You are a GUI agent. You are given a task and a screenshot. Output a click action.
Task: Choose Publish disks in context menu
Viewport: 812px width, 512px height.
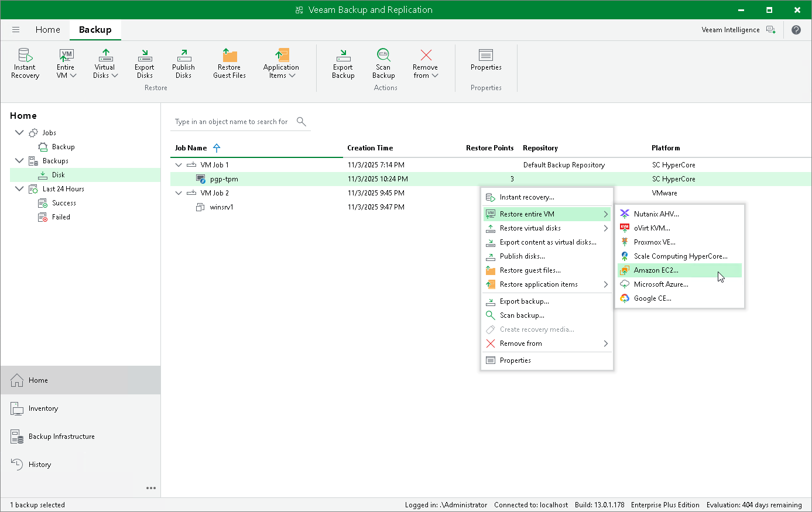(x=547, y=256)
